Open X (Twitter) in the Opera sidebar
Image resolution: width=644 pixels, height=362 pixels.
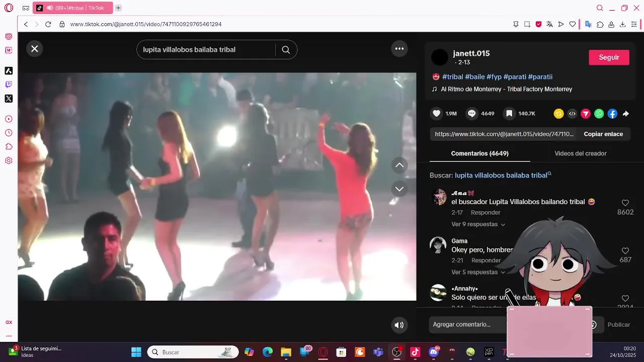9,99
